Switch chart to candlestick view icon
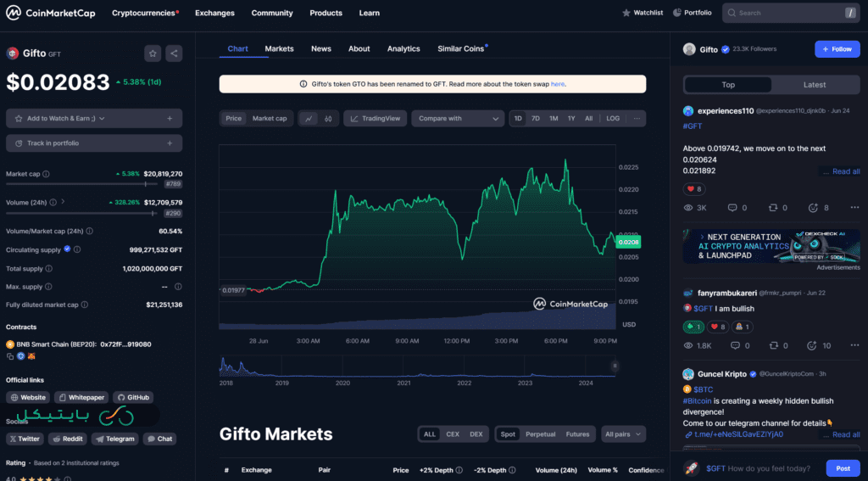 (x=328, y=119)
